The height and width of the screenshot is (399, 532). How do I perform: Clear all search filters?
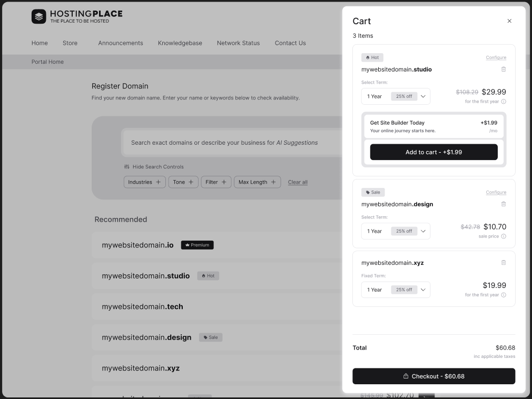298,182
